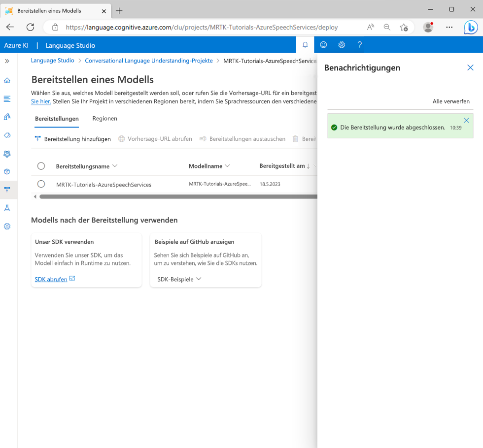Click Language Studio header title

point(70,45)
